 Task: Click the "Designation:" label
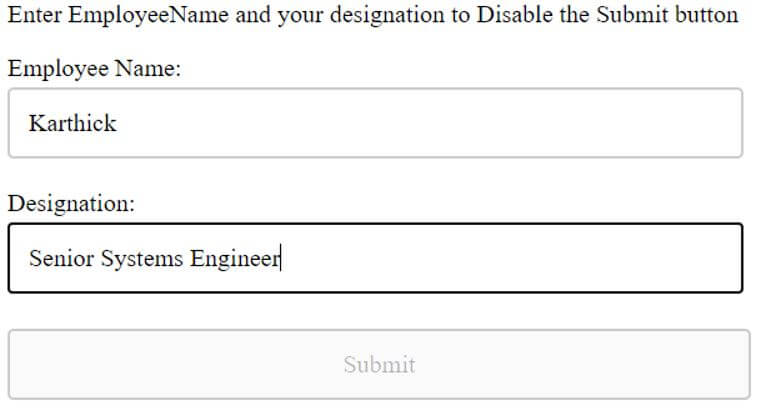(x=71, y=203)
